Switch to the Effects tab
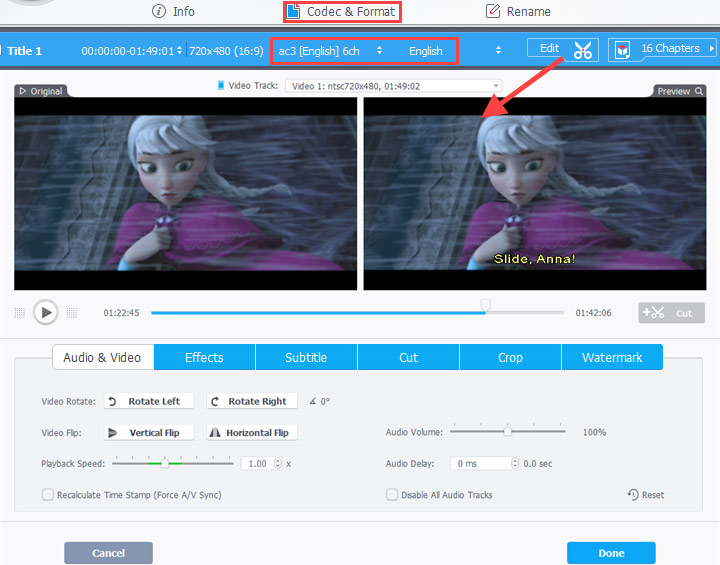This screenshot has width=720, height=565. 204,357
